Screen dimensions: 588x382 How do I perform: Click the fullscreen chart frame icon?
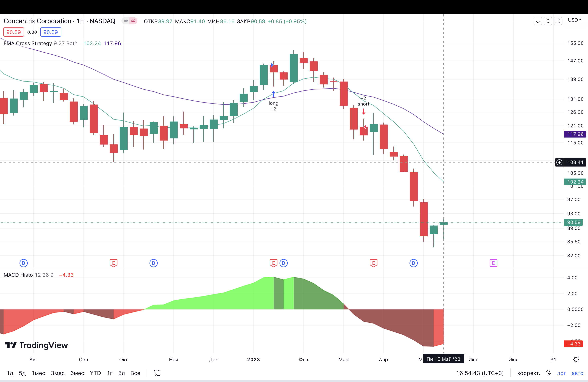coord(558,21)
